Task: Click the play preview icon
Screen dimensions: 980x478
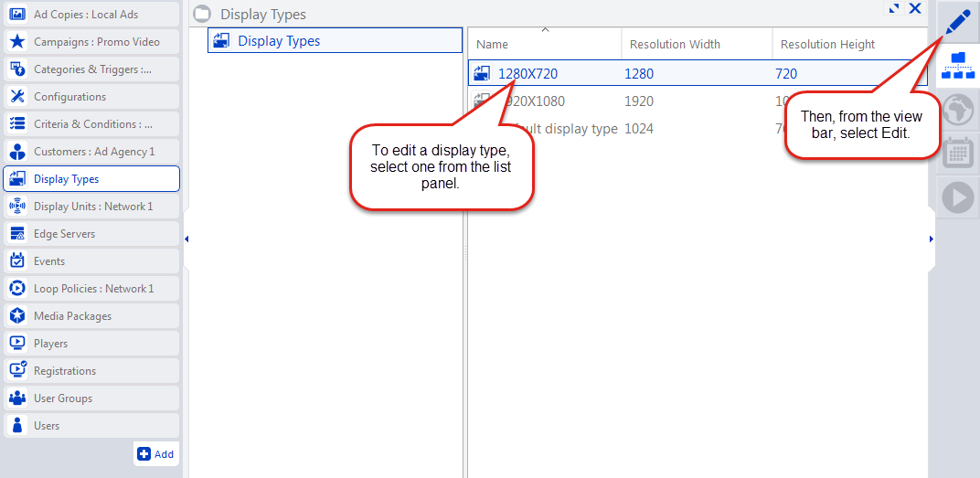Action: pos(957,197)
